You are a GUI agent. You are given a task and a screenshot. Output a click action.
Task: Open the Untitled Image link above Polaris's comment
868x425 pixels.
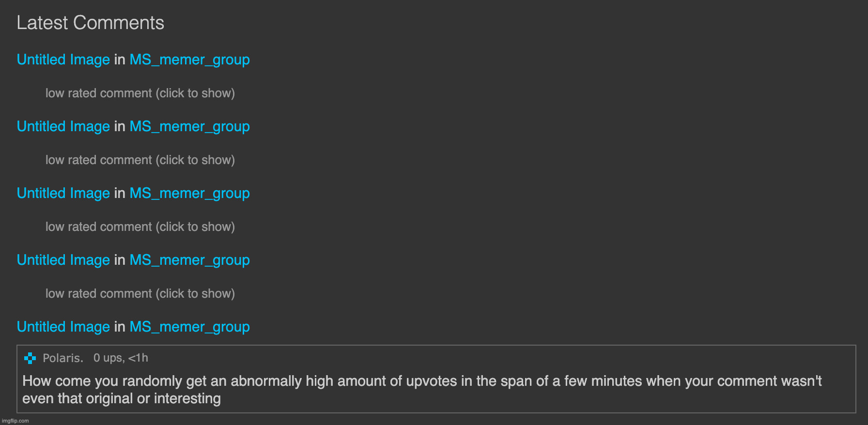tap(63, 327)
